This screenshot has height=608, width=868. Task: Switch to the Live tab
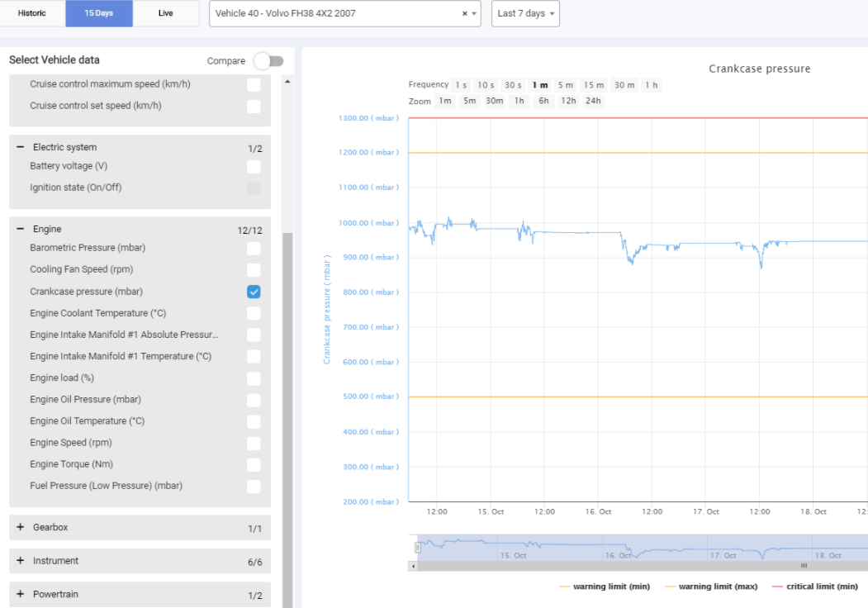(165, 13)
